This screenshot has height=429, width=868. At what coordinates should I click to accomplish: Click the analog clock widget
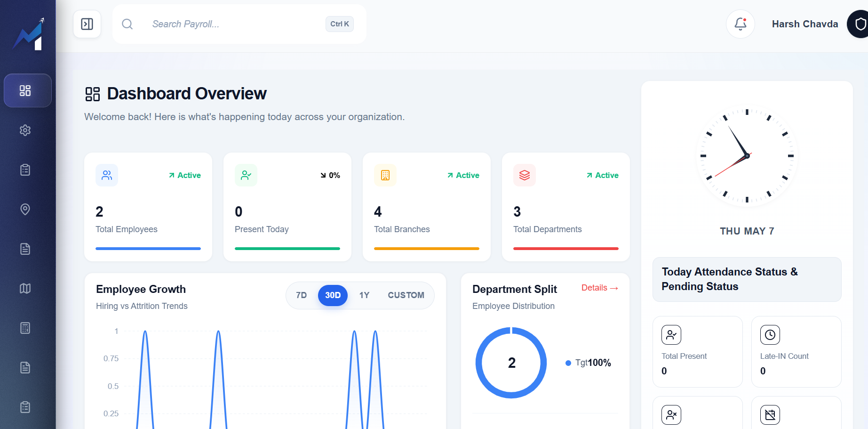[x=747, y=156]
